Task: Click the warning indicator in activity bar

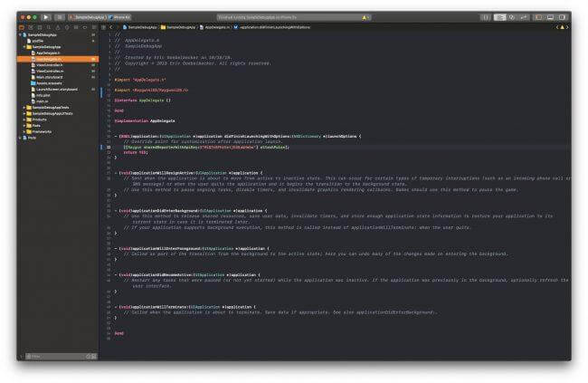Action: (365, 17)
